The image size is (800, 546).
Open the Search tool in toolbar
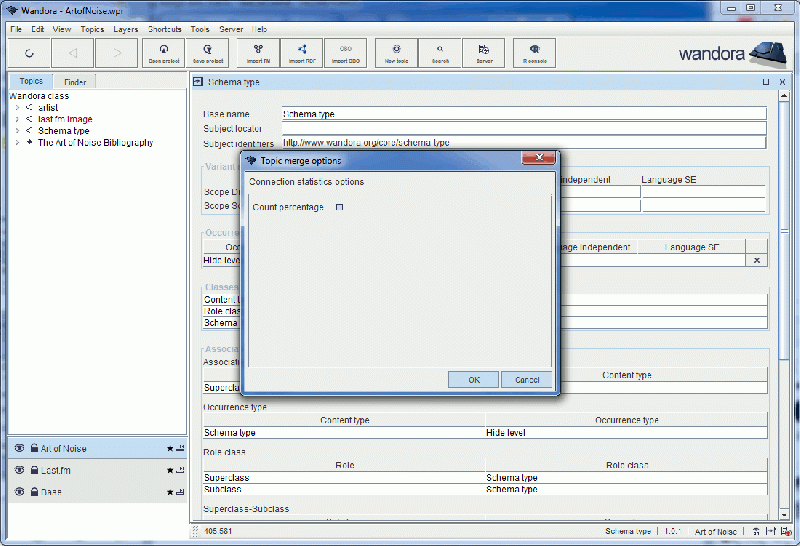pyautogui.click(x=440, y=52)
